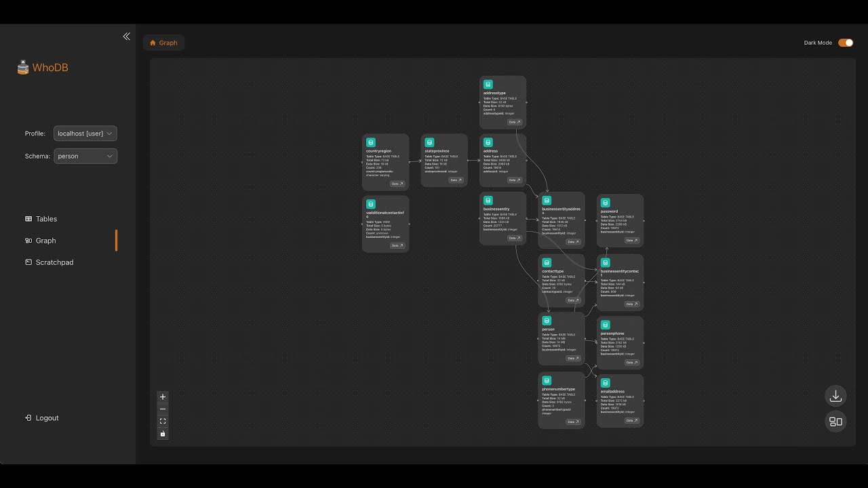The image size is (868, 488).
Task: Click the WhoDB logo icon
Action: coord(23,68)
